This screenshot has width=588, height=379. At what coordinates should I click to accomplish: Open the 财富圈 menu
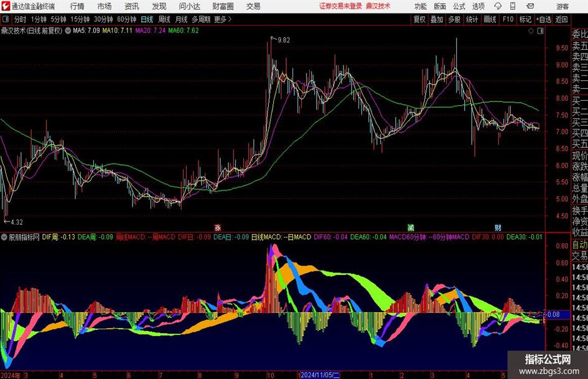pyautogui.click(x=223, y=6)
